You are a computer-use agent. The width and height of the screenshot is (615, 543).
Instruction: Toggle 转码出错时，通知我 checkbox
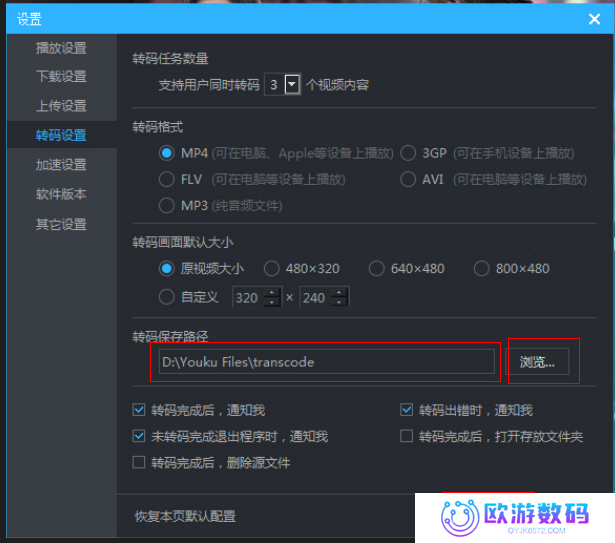click(x=406, y=410)
